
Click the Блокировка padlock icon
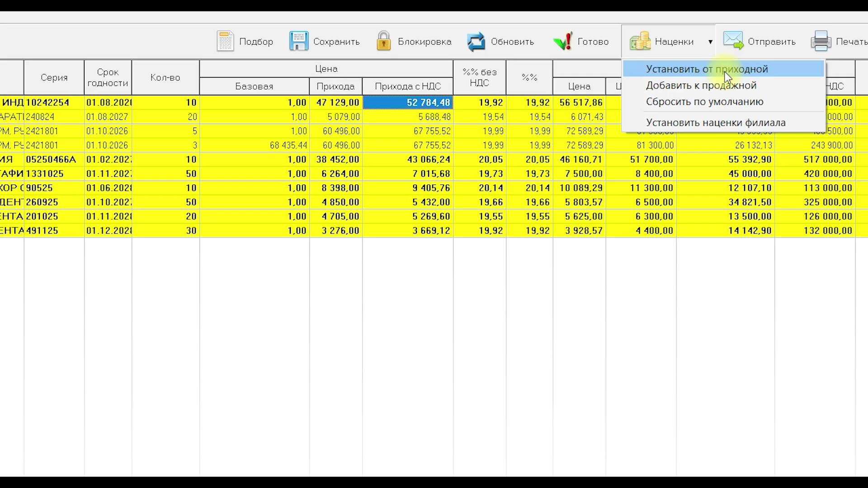click(383, 41)
